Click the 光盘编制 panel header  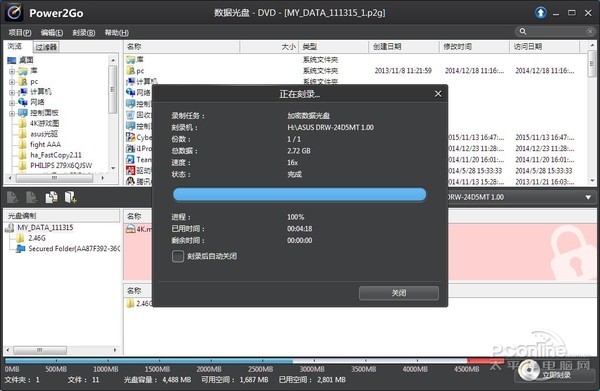pos(62,216)
